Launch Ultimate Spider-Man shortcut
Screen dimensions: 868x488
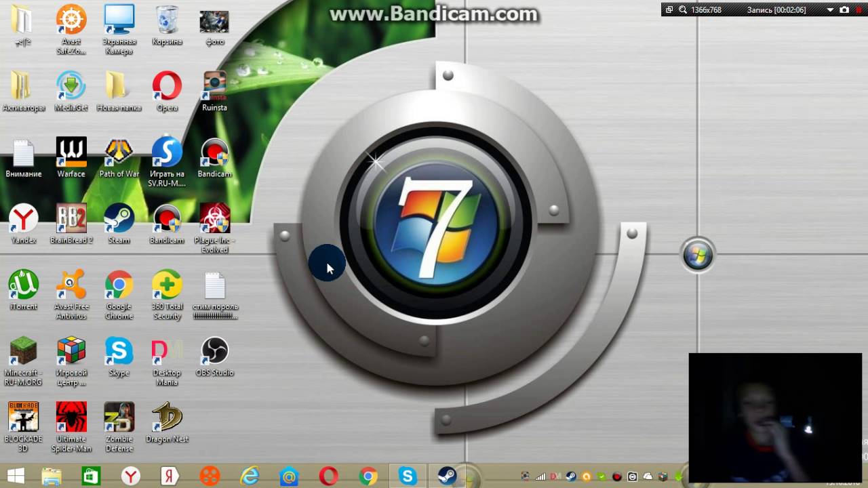71,428
